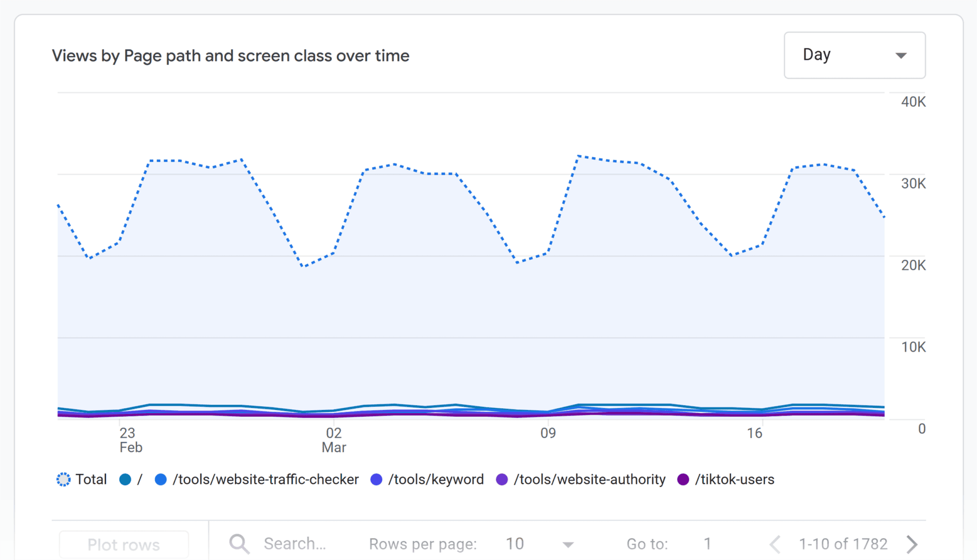Click /tools/keyword legend color dot
Screen dimensions: 977x560
[377, 479]
